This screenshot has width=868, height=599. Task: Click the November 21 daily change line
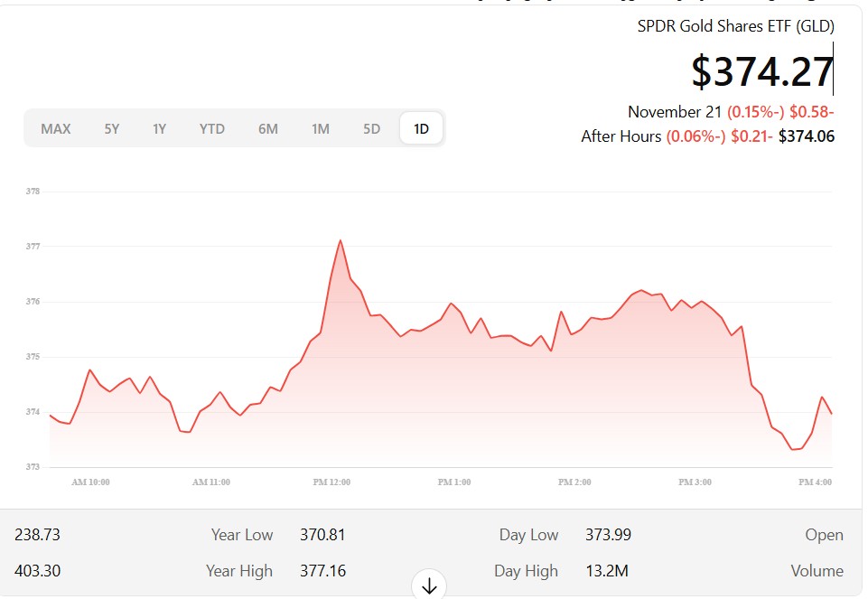pyautogui.click(x=731, y=112)
